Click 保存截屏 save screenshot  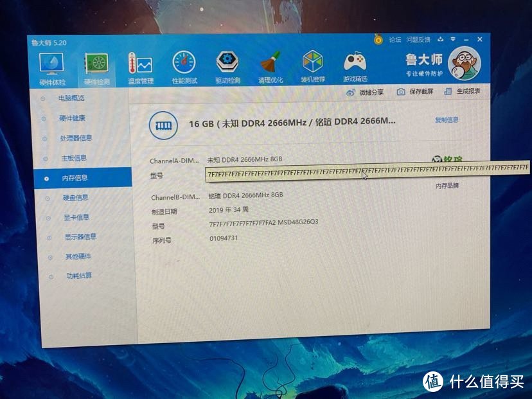click(415, 92)
